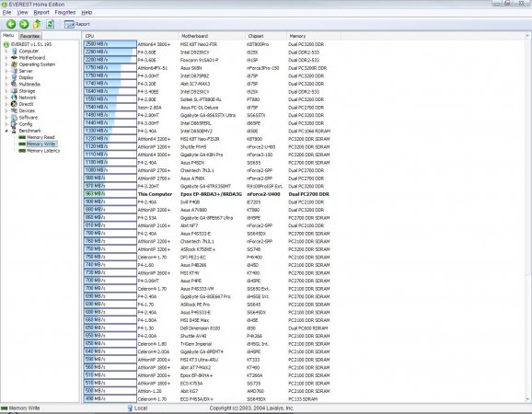Click the Memory Write status bar icon

tap(5, 408)
